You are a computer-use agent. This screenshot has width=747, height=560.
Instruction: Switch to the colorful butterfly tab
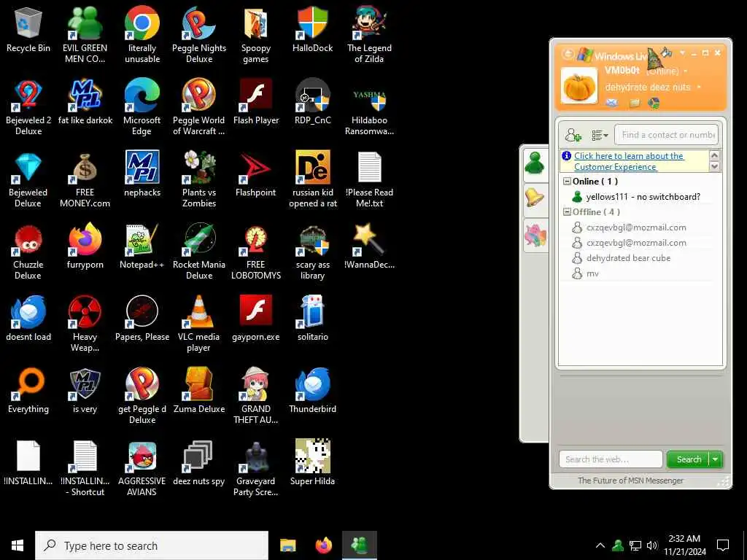(535, 236)
